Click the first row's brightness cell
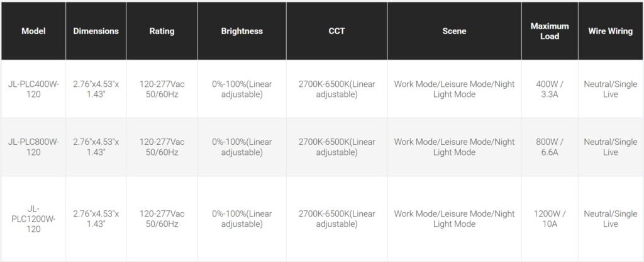644x262 pixels. [x=242, y=89]
